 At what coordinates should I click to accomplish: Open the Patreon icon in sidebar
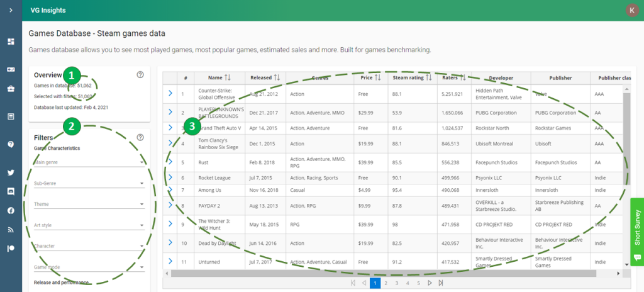[11, 249]
